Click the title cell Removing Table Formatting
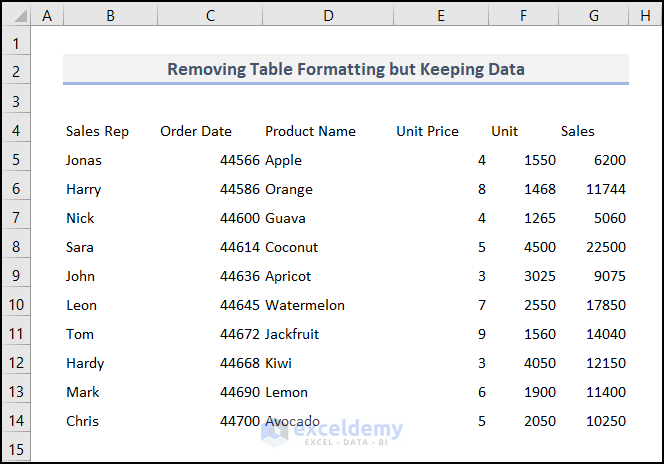This screenshot has width=664, height=464. pyautogui.click(x=345, y=69)
